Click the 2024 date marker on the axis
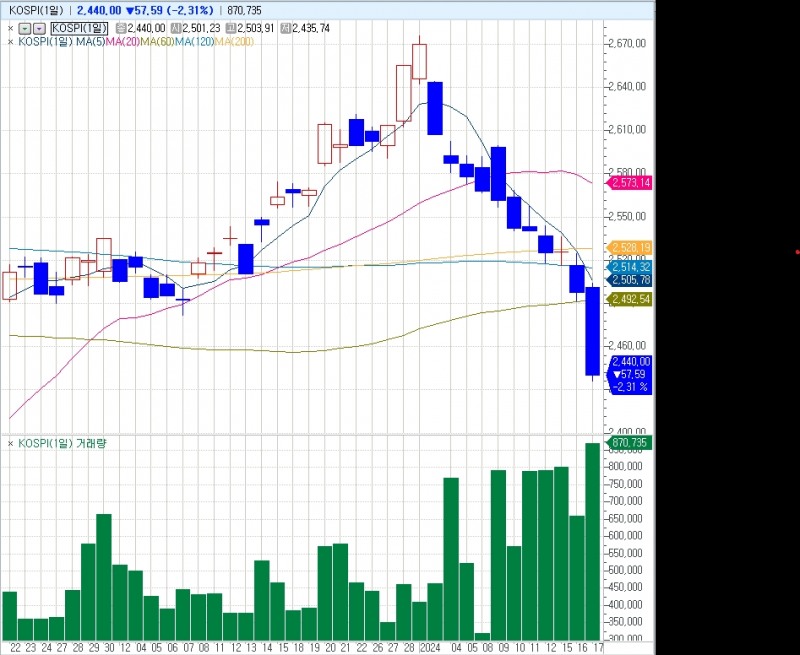The image size is (800, 655). pyautogui.click(x=430, y=648)
